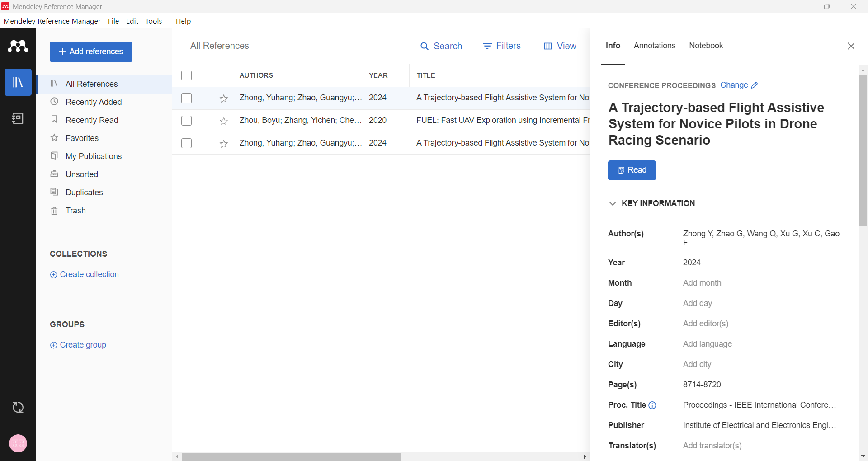The image size is (868, 461).
Task: Click the Mendeley logo icon in sidebar
Action: tap(18, 46)
